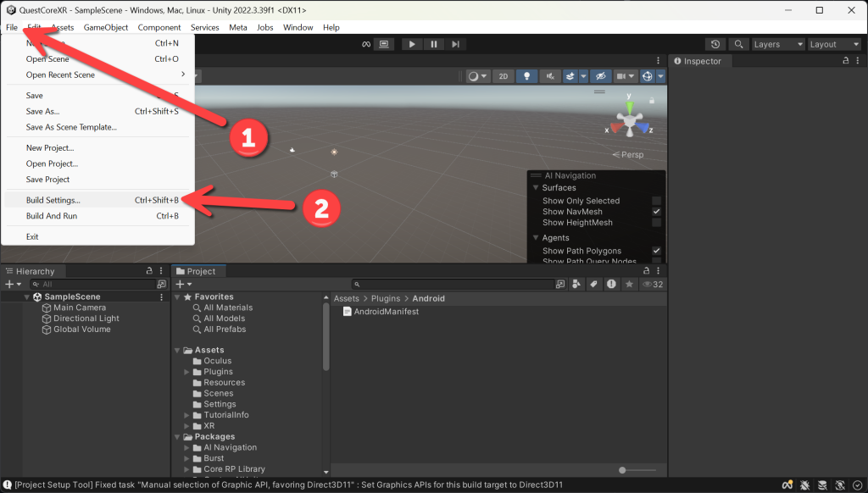Screen dimensions: 868x493
Task: Open the Component menu
Action: [x=159, y=27]
